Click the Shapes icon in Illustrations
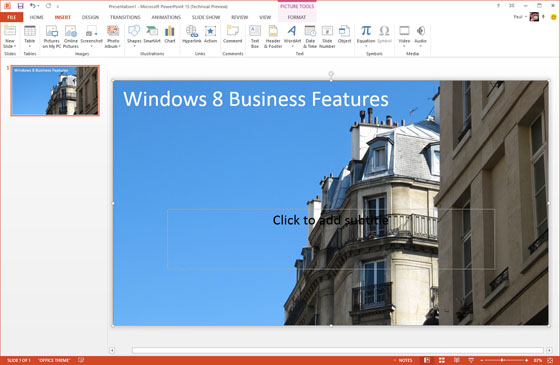 pos(134,36)
